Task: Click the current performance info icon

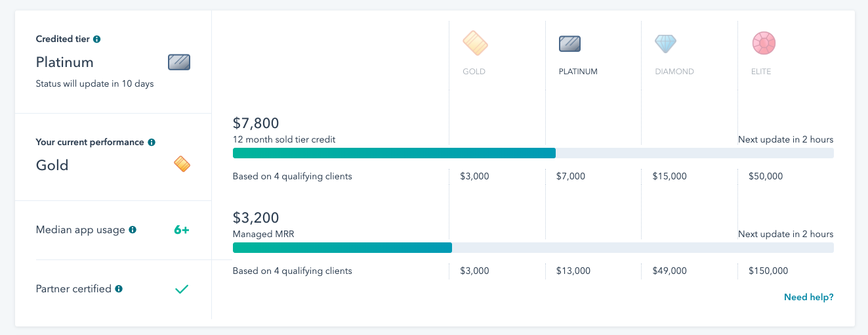Action: click(152, 143)
